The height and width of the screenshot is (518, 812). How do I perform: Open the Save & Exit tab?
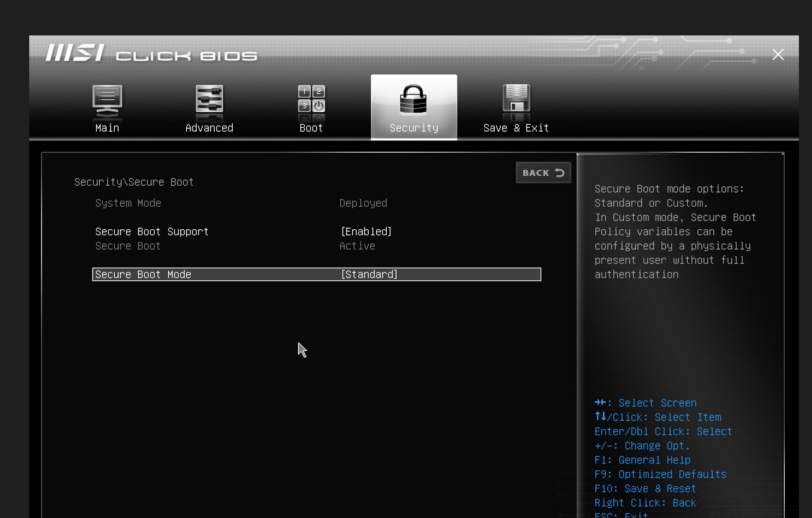516,128
